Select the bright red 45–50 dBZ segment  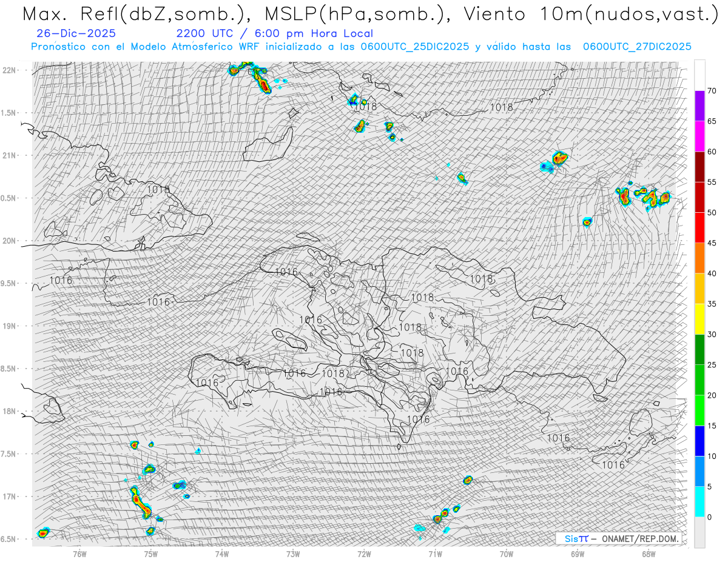coord(699,228)
